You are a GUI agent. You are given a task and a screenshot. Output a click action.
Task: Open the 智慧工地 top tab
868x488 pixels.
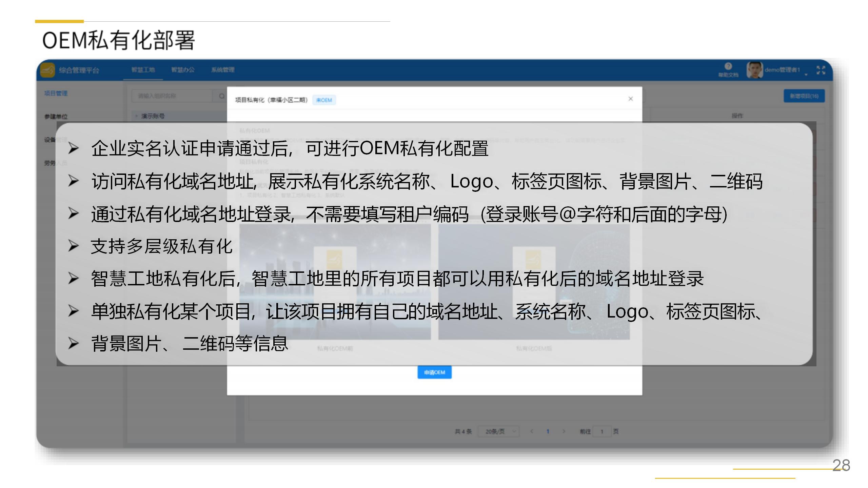tap(143, 70)
